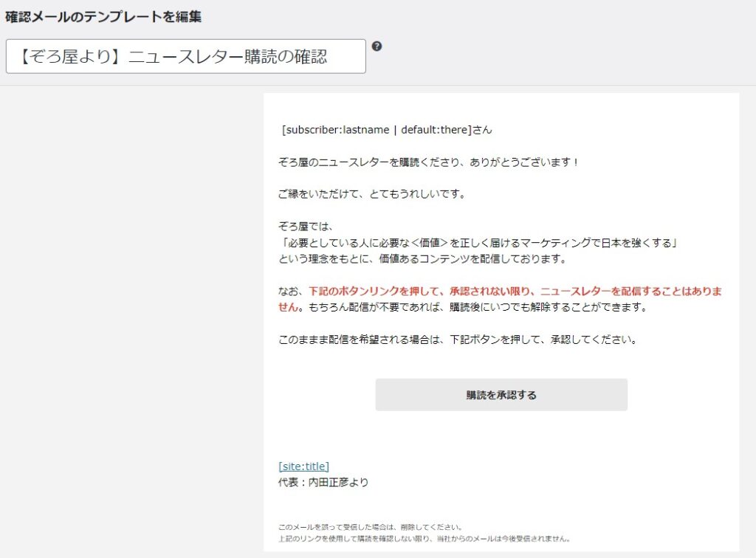
Task: Click footer text このメールを誤って受信した場合は
Action: click(x=371, y=527)
